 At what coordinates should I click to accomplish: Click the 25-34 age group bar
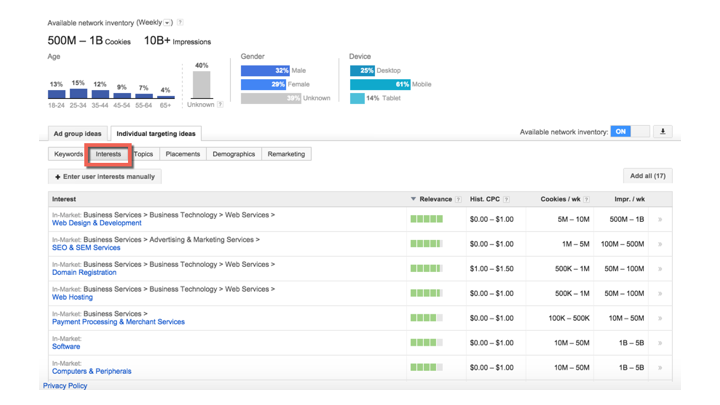[x=78, y=94]
